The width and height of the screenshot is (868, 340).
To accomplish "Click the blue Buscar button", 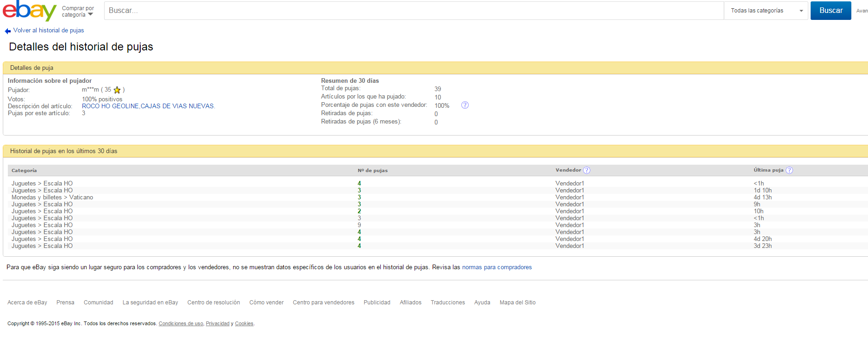I will click(831, 11).
